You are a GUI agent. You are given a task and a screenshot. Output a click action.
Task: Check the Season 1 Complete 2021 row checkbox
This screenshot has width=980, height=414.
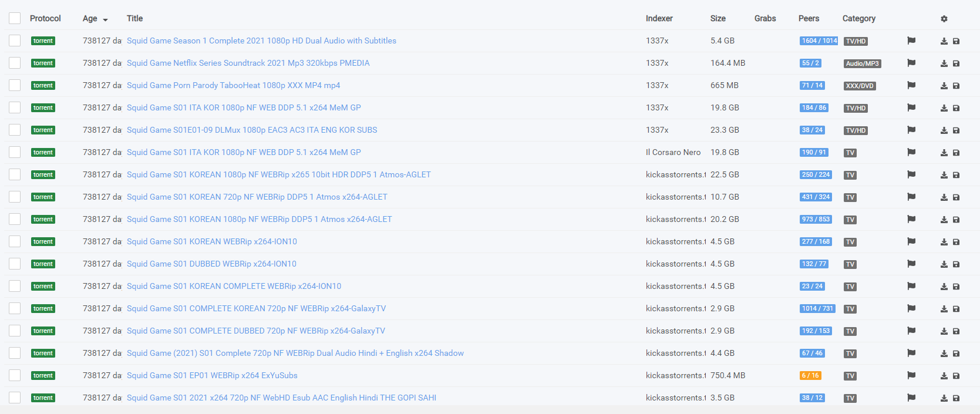pyautogui.click(x=15, y=41)
